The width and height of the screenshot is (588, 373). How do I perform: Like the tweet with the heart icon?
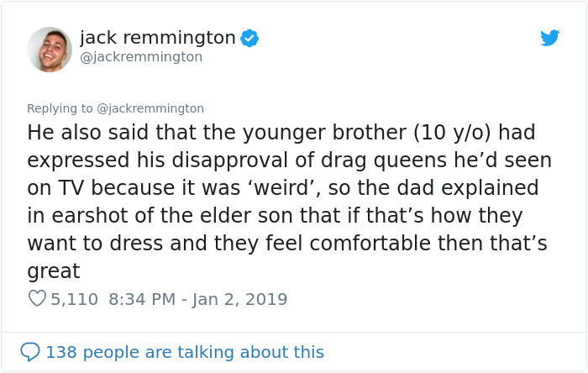click(x=36, y=298)
